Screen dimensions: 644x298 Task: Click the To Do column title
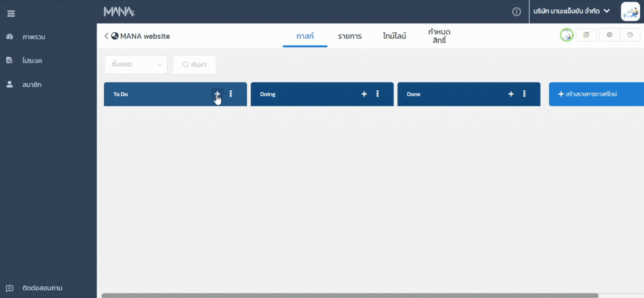[121, 94]
